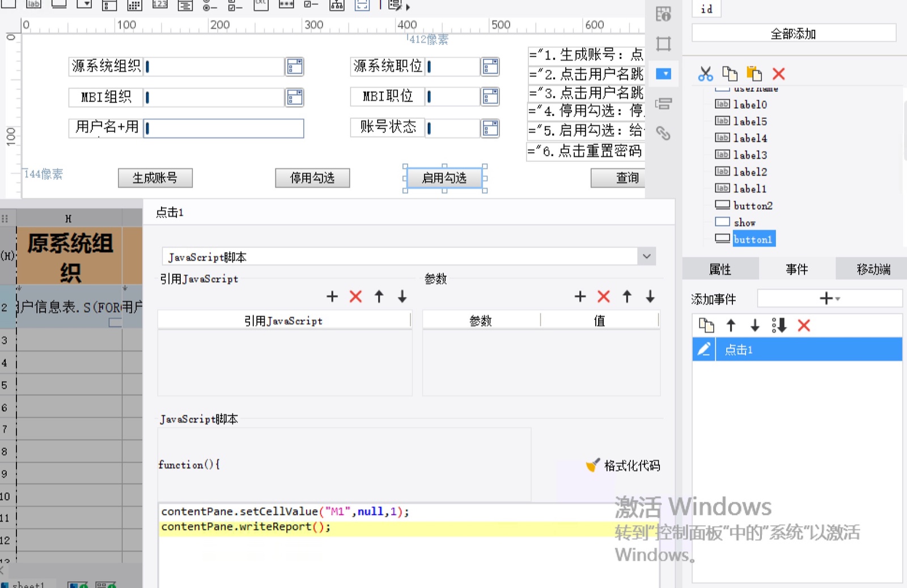Copy the event in the event list toolbar
907x588 pixels.
(x=706, y=325)
